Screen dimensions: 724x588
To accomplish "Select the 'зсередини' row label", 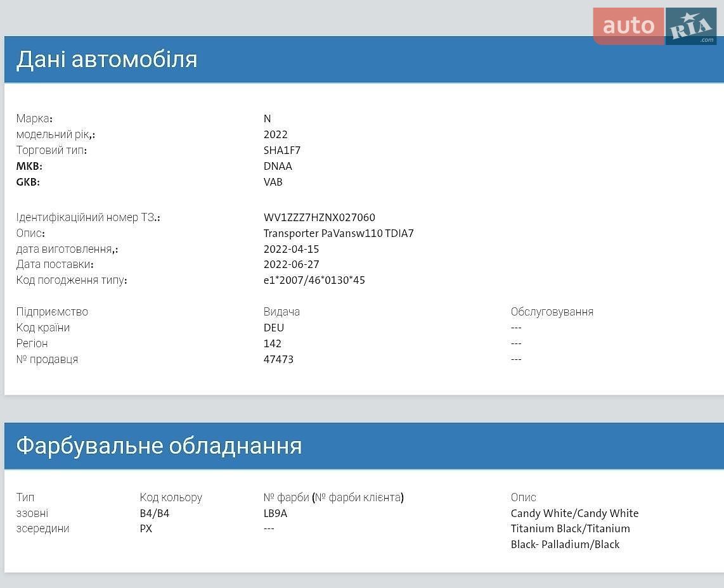I will 43,528.
